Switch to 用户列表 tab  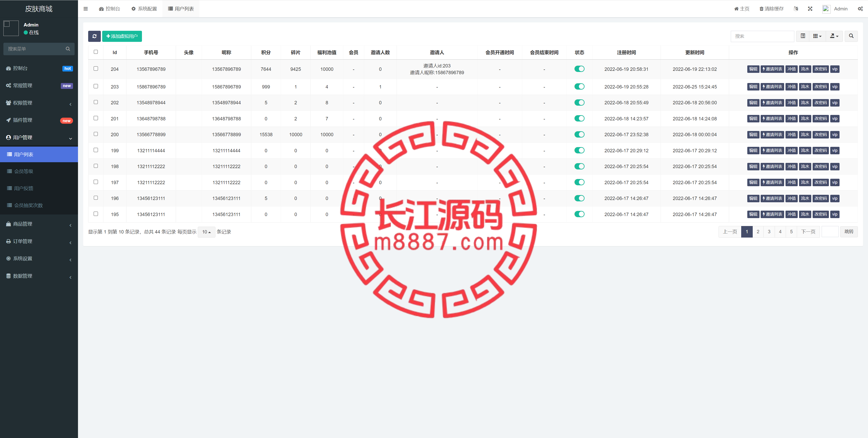point(181,9)
